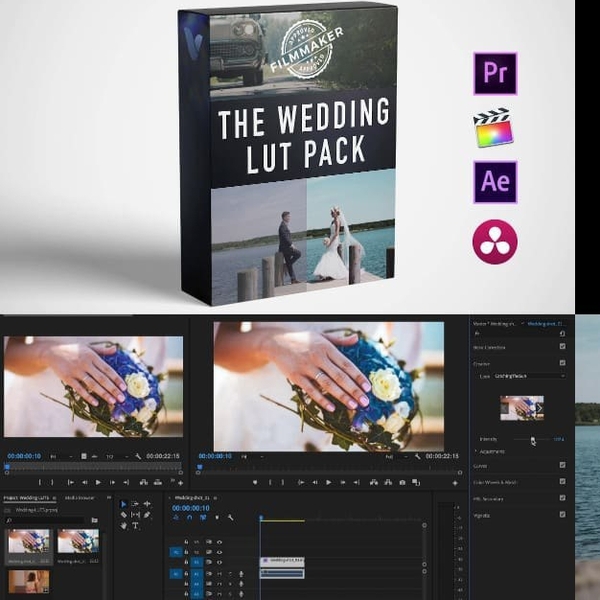Export frame with camera icon
Image resolution: width=600 pixels, height=600 pixels.
[x=402, y=483]
